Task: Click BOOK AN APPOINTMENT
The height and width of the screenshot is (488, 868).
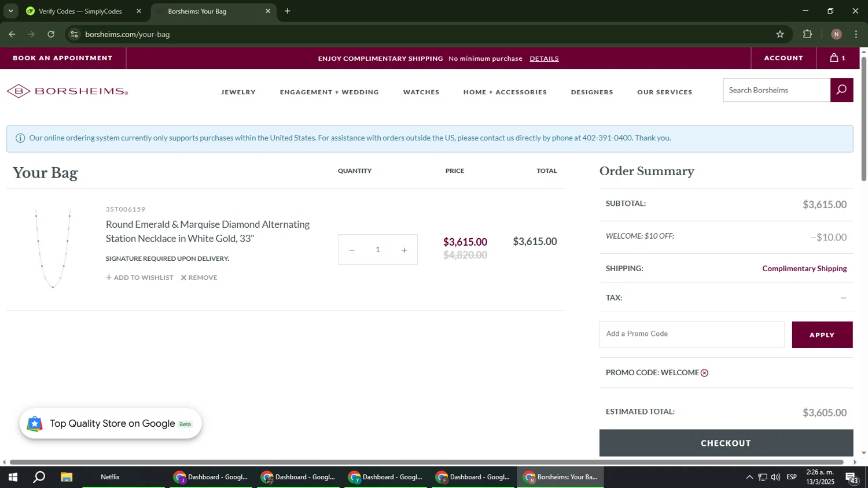Action: (x=62, y=58)
